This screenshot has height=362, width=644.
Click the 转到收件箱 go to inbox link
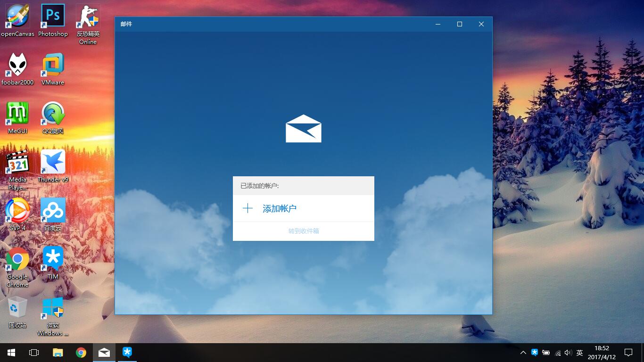(304, 231)
